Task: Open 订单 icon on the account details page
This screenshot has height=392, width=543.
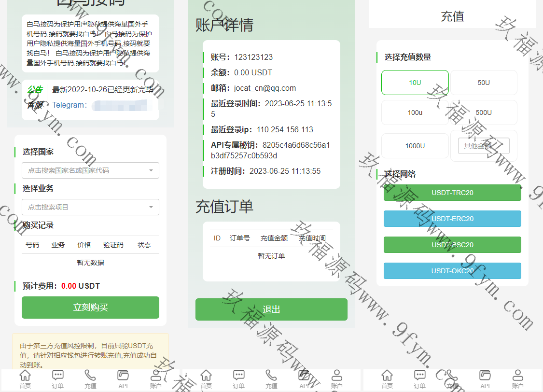Action: (x=239, y=376)
